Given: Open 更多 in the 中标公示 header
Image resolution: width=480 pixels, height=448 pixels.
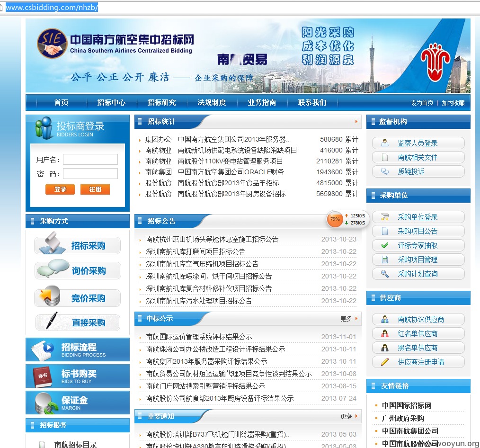Looking at the screenshot, I should (x=346, y=319).
